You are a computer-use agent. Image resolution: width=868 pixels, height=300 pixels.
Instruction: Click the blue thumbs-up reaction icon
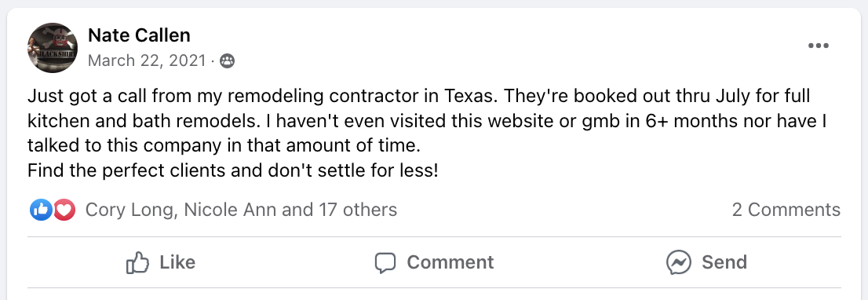40,210
